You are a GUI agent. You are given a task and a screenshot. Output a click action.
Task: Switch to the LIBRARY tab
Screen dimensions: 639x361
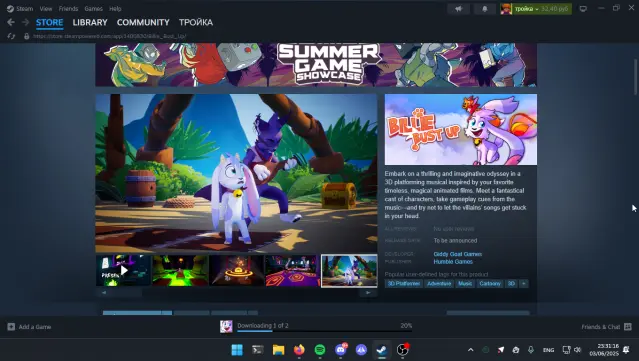(x=90, y=22)
